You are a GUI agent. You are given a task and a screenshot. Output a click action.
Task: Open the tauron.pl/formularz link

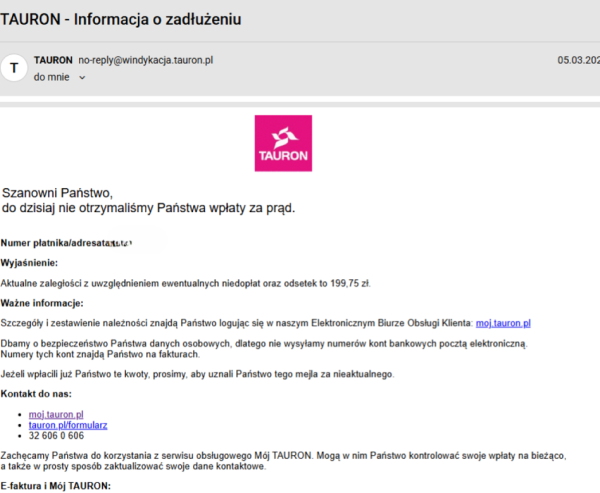pos(67,425)
